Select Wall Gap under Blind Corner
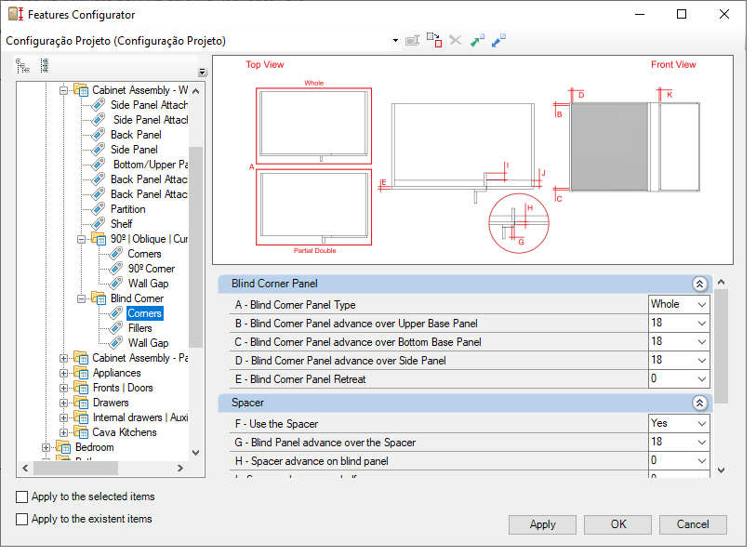This screenshot has height=556, width=756. click(149, 343)
